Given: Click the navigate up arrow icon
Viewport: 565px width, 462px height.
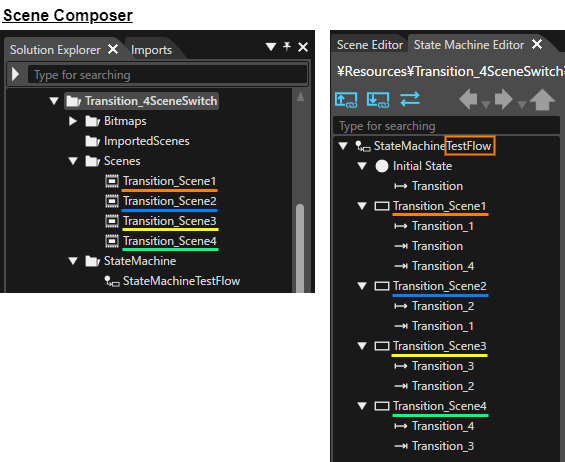Looking at the screenshot, I should [x=542, y=99].
